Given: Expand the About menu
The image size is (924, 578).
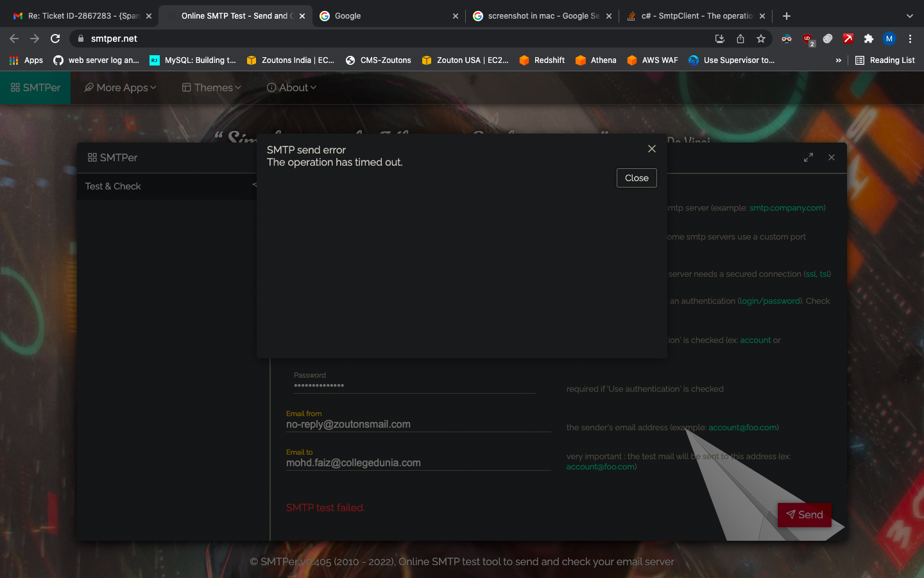Looking at the screenshot, I should click(292, 87).
